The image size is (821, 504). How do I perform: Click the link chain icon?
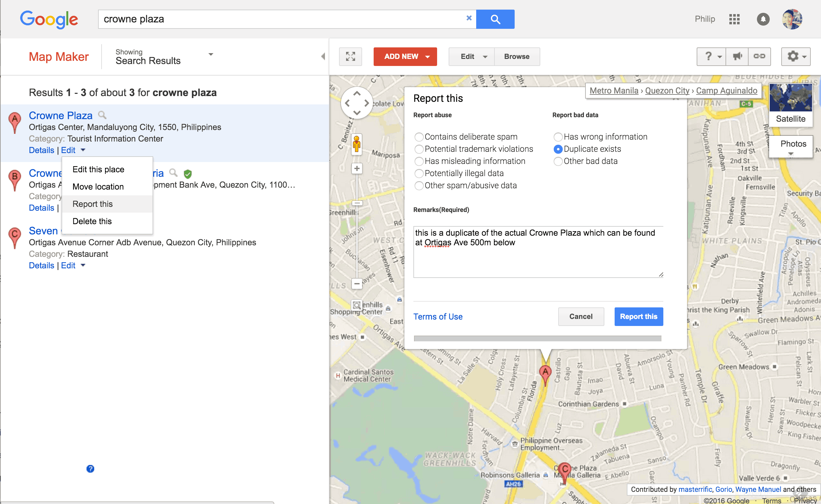759,56
